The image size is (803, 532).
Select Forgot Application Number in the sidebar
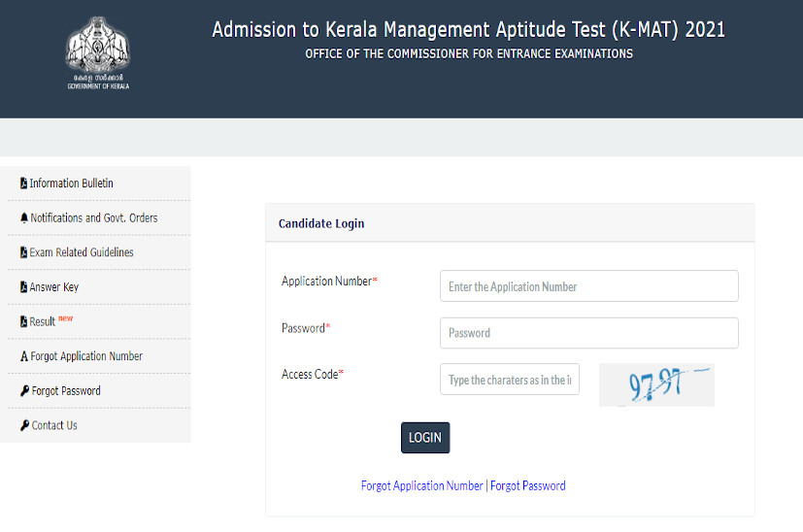(86, 356)
